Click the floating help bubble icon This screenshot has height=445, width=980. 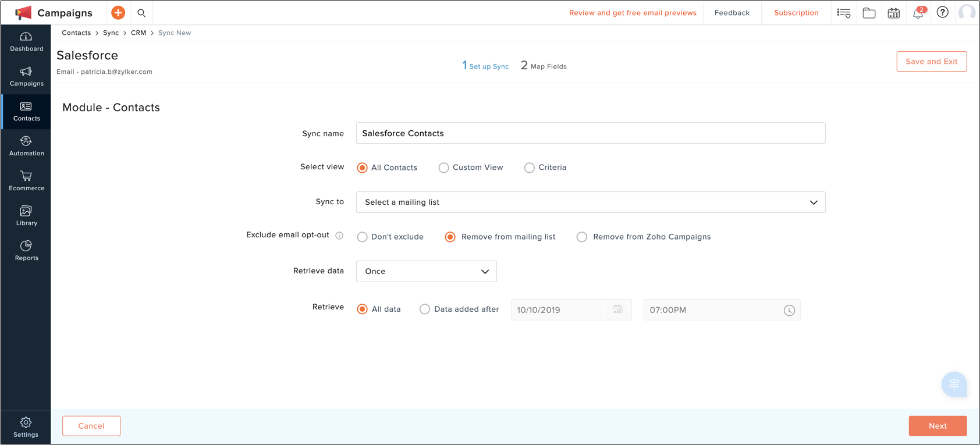coord(954,385)
